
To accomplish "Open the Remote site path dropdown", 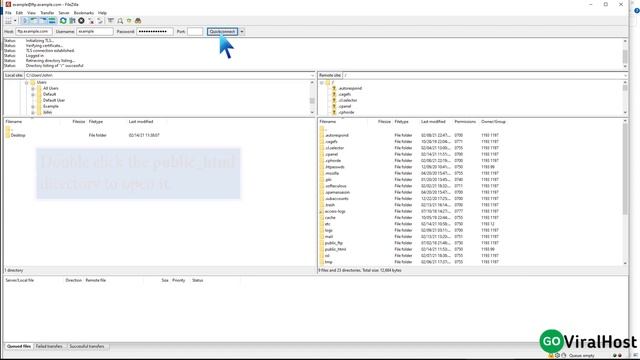I will 625,76.
